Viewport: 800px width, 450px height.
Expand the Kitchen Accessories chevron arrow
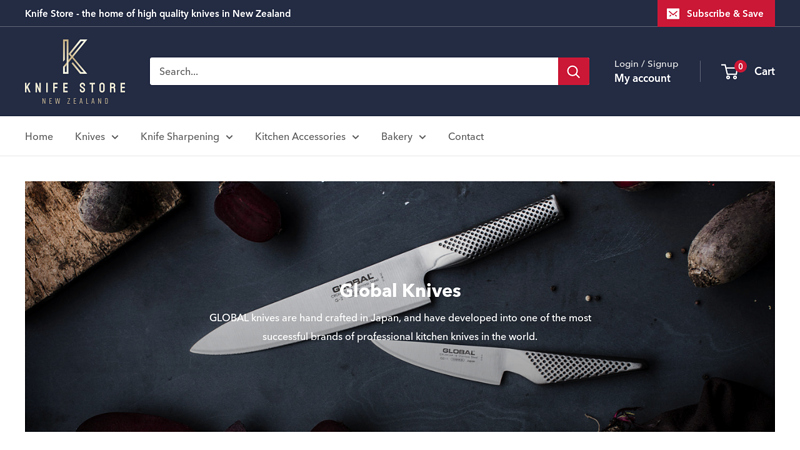356,137
